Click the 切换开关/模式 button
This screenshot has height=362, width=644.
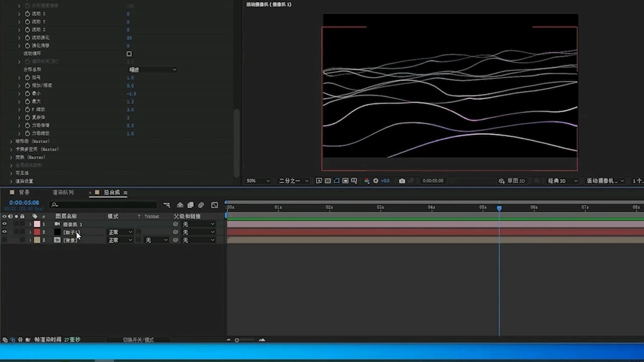[138, 340]
